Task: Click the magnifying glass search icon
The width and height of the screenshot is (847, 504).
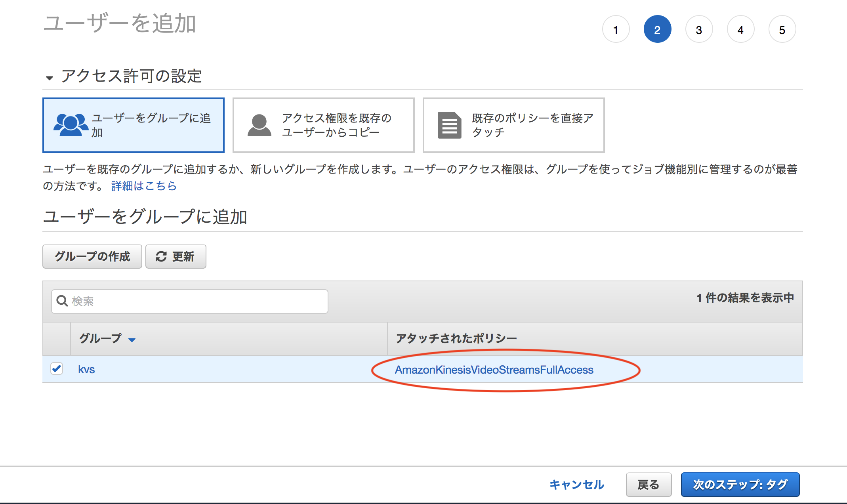Action: (x=62, y=301)
